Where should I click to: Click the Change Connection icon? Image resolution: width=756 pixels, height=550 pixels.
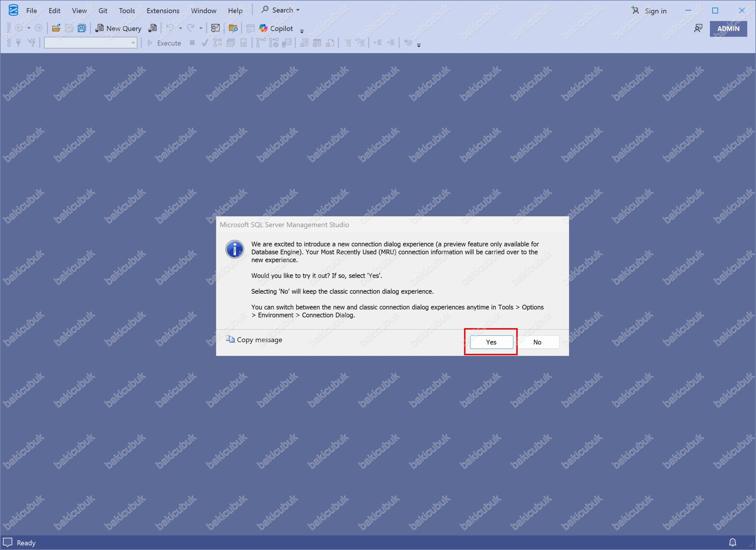pos(32,43)
